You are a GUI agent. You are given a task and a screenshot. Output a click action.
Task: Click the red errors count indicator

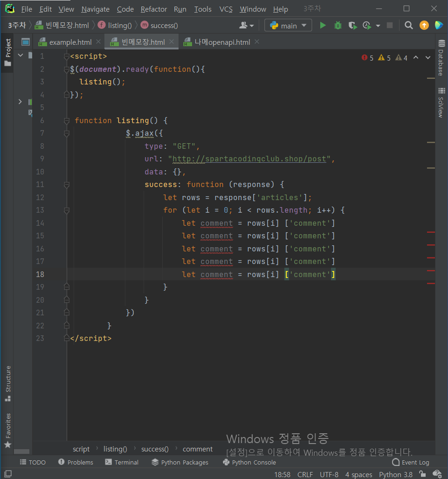367,58
